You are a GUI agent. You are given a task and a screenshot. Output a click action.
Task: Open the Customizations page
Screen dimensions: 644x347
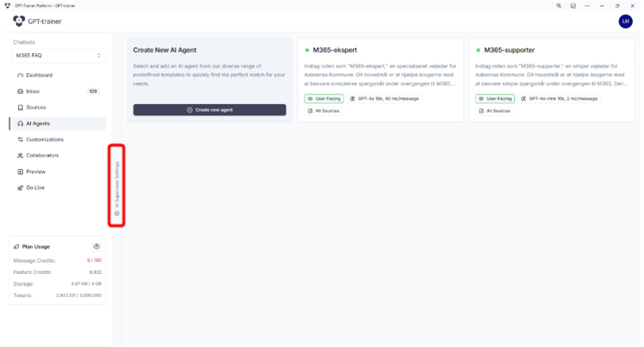pos(58,139)
